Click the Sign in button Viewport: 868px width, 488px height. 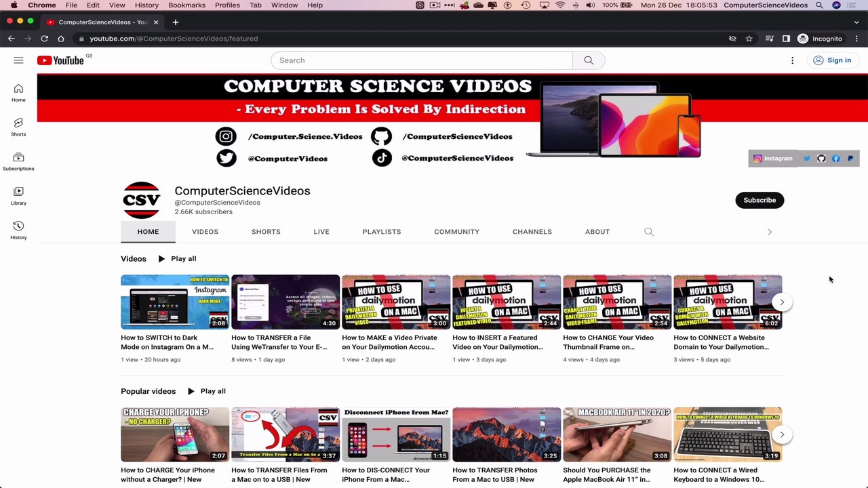coord(833,60)
